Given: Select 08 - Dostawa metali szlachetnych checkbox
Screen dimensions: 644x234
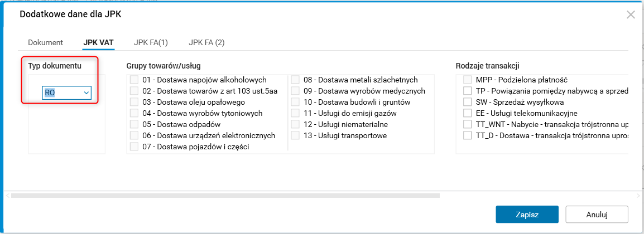Looking at the screenshot, I should coord(295,80).
